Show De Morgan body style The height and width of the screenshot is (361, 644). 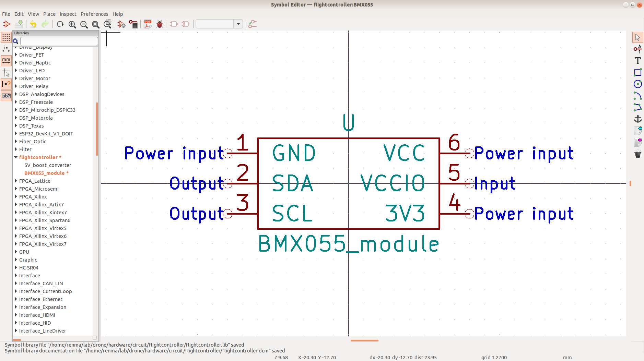point(186,24)
